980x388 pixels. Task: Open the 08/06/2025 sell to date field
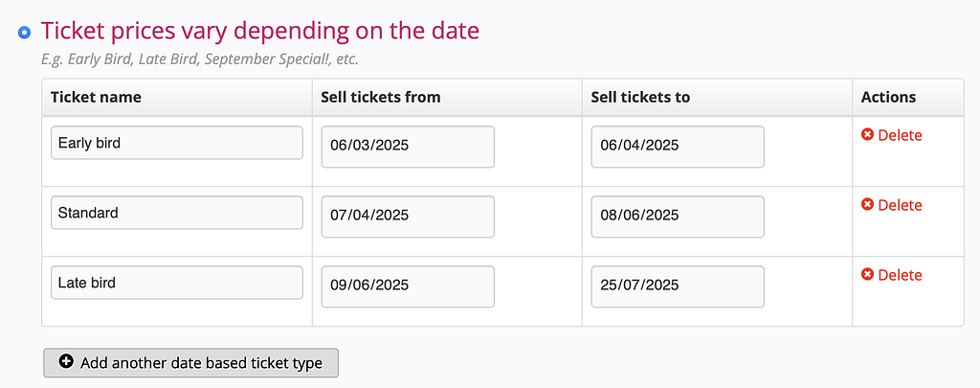coord(678,217)
